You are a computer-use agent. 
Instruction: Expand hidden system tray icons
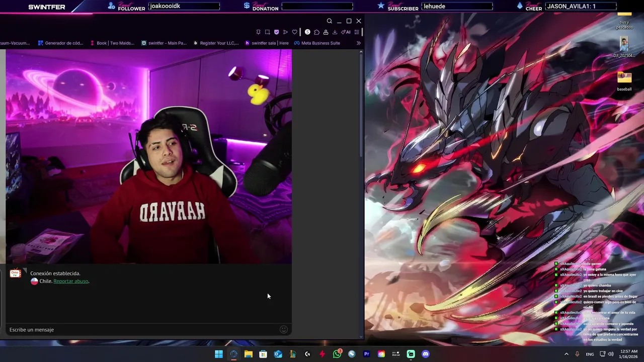(x=566, y=354)
